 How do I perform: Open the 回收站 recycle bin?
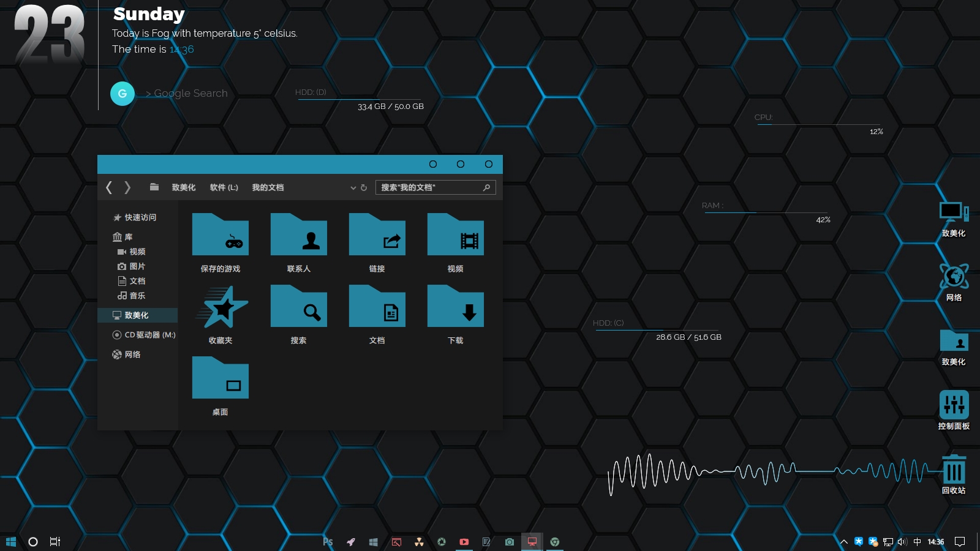pyautogui.click(x=954, y=474)
